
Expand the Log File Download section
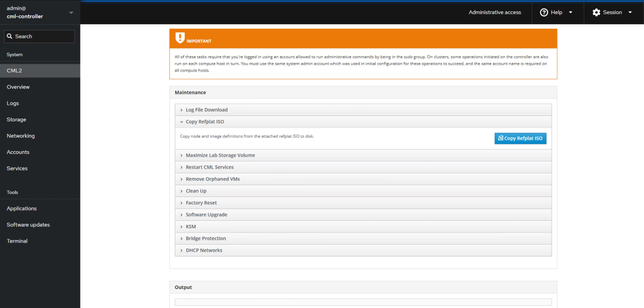click(x=363, y=110)
